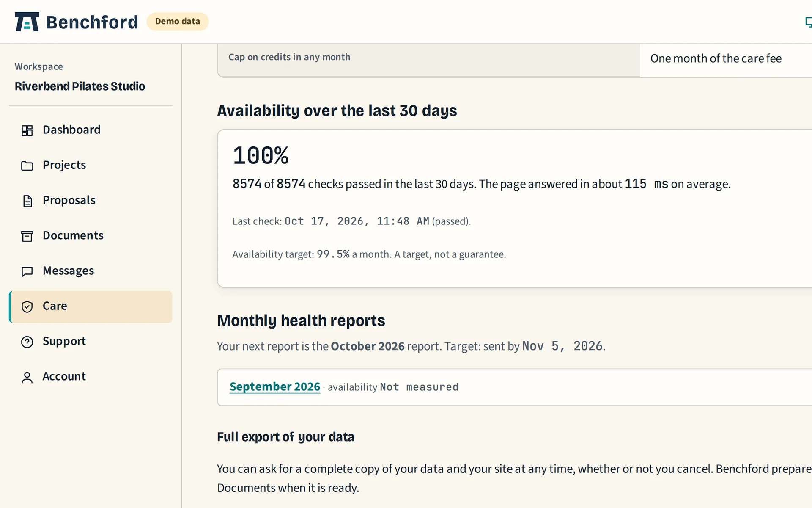Click the 'Cap on credits in any month' cell
812x508 pixels.
[x=428, y=60]
